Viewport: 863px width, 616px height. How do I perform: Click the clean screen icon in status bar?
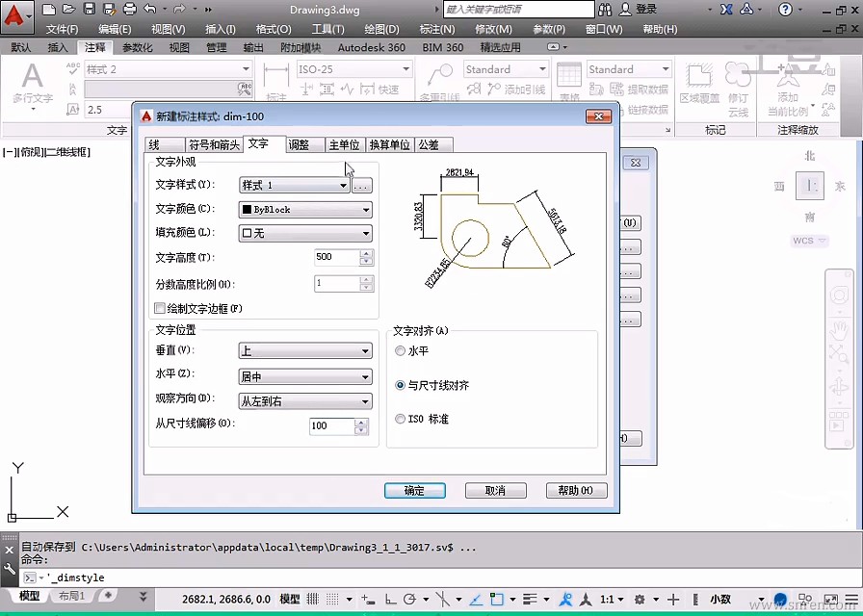[x=830, y=599]
